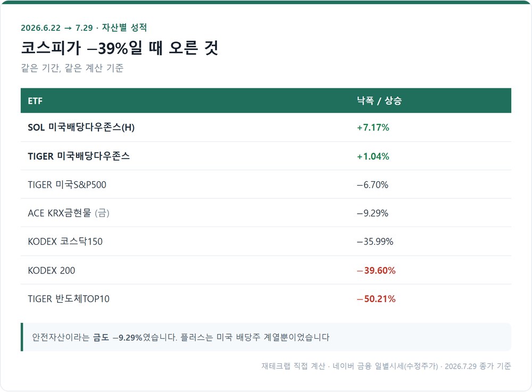532x392 pixels.
Task: Click the '+1.04%' value
Action: [373, 156]
